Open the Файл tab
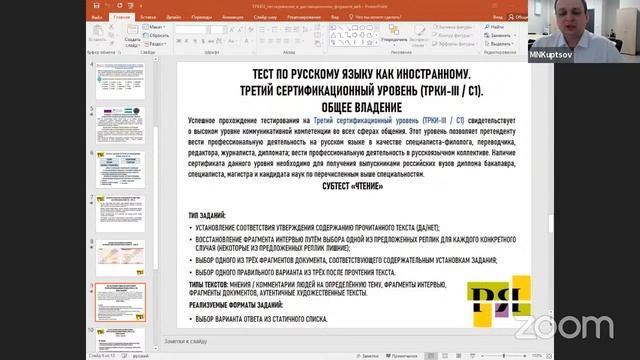 97,17
